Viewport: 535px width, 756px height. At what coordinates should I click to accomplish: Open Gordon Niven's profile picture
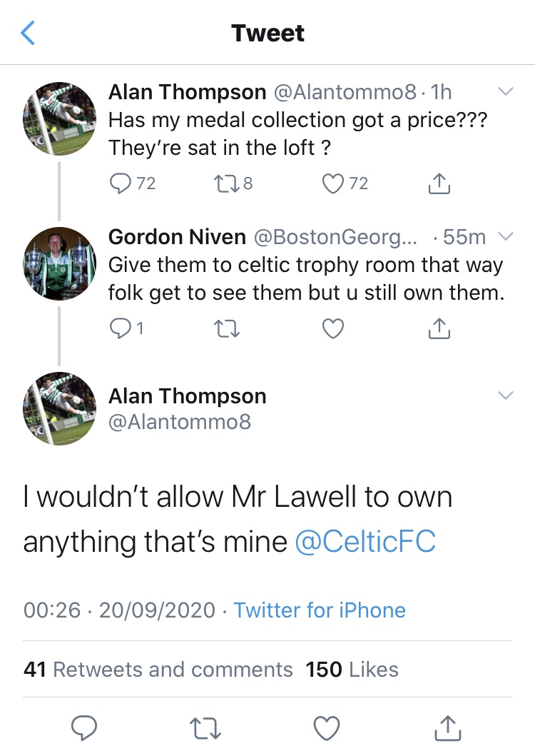click(60, 262)
